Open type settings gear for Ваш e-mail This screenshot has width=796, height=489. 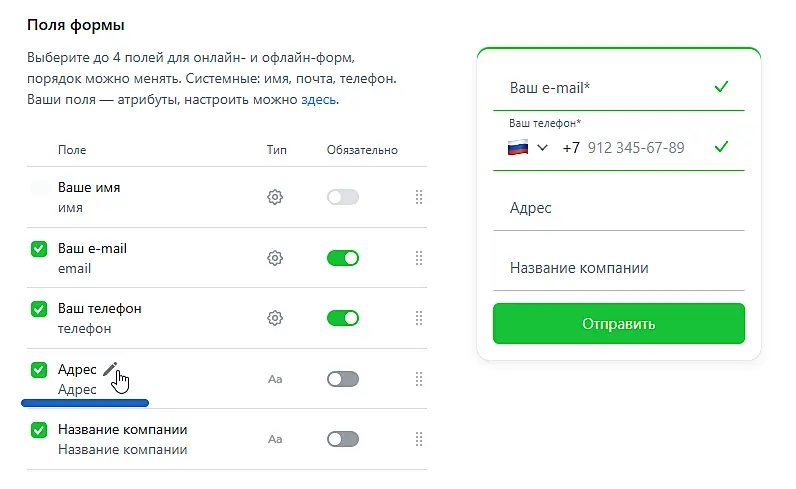coord(275,258)
